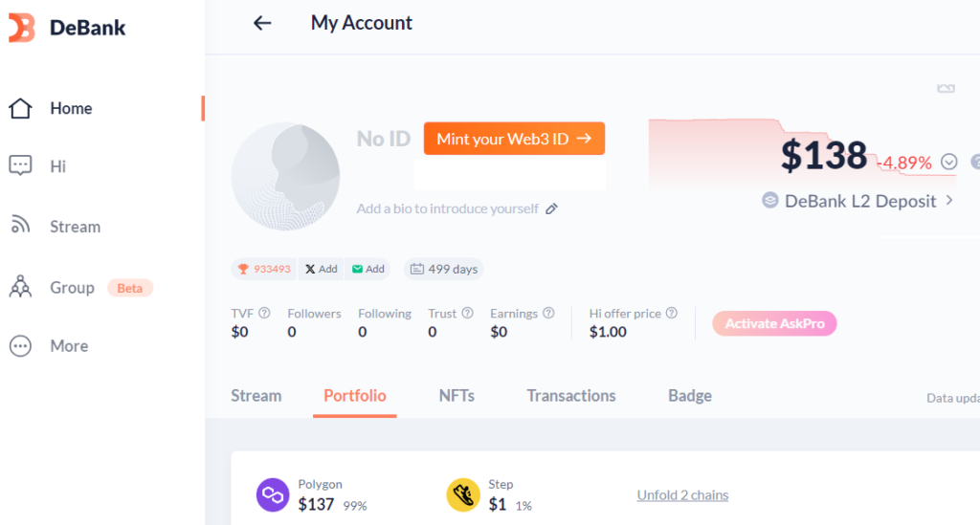
Task: Click the Step chain icon
Action: click(463, 495)
